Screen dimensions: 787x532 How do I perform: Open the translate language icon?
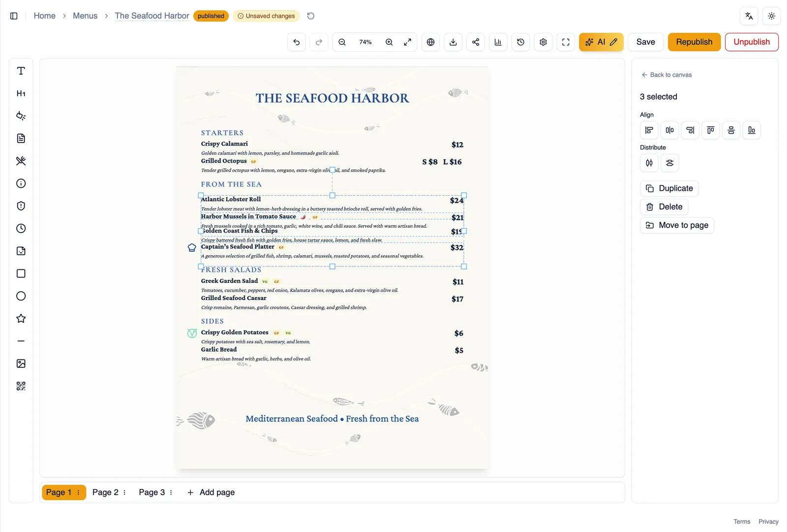coord(749,16)
